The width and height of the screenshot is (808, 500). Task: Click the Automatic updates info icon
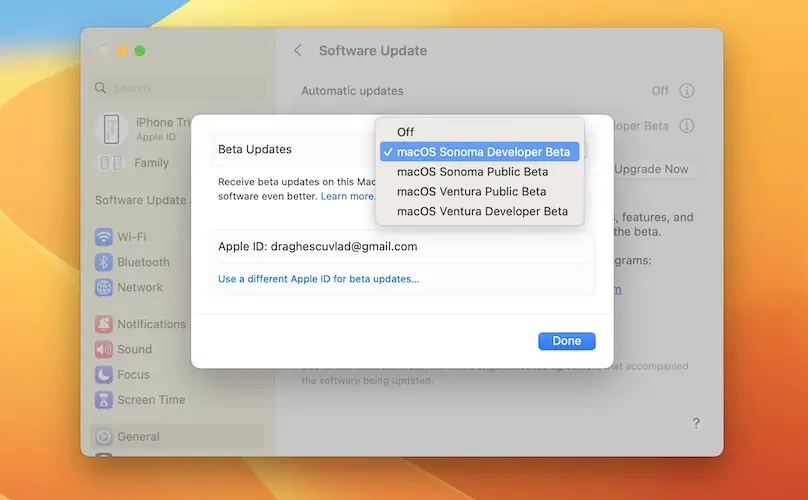click(687, 91)
